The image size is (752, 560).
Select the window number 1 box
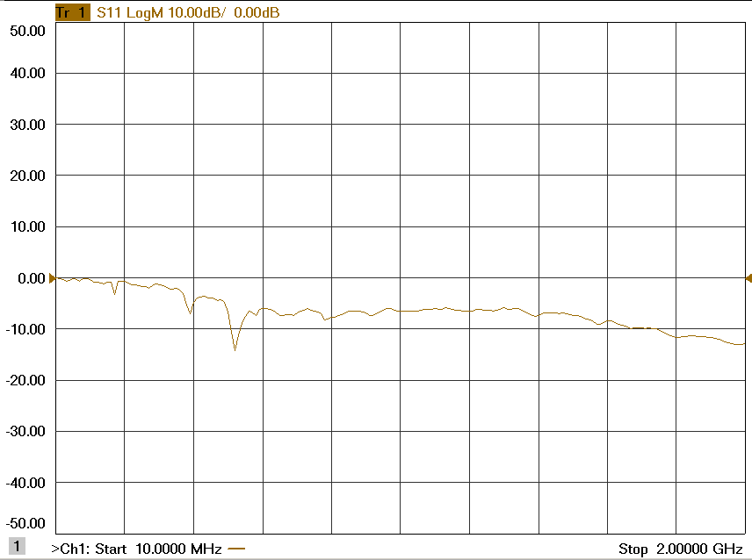pos(17,546)
